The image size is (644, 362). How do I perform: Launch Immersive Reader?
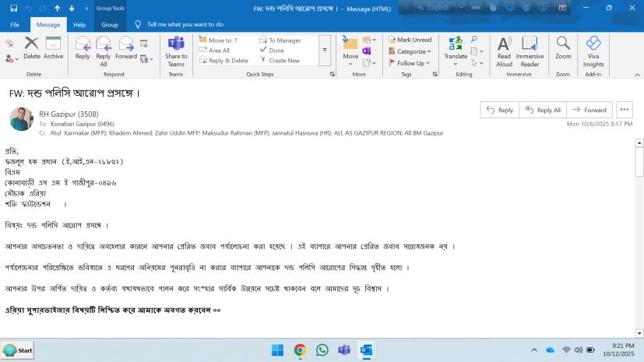pyautogui.click(x=530, y=51)
